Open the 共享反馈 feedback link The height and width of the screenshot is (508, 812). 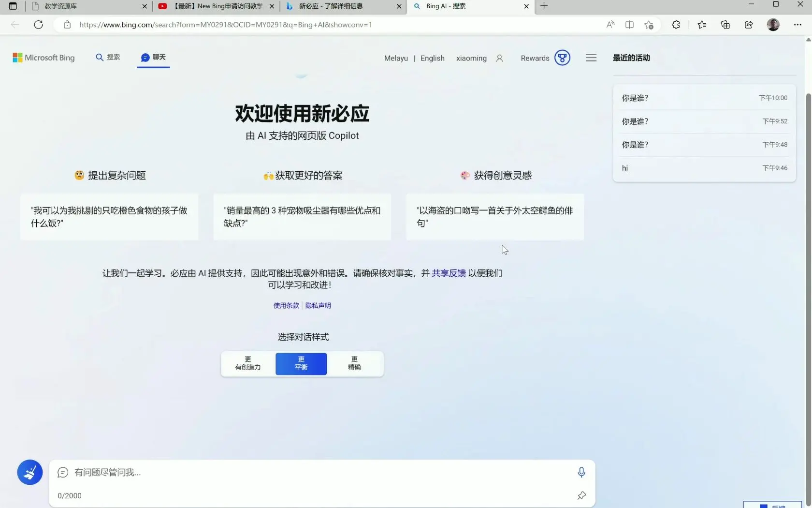[449, 273]
